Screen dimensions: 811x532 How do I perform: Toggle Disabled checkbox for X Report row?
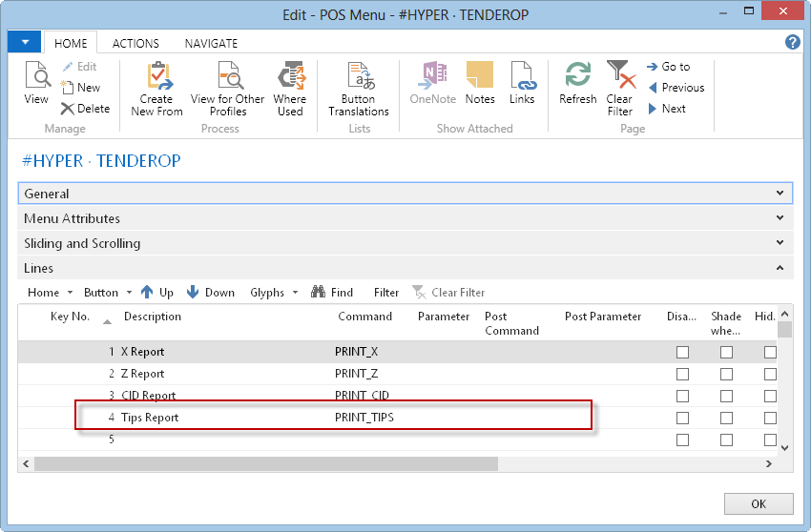click(682, 352)
